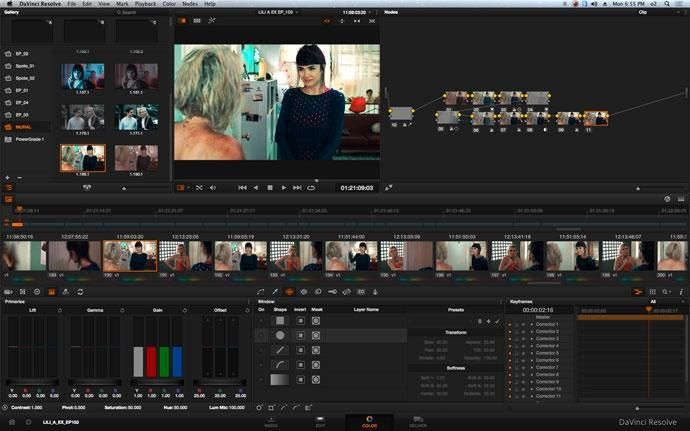Screen dimensions: 690x431
Task: Show the Keyframes editor icon
Action: 637,291
